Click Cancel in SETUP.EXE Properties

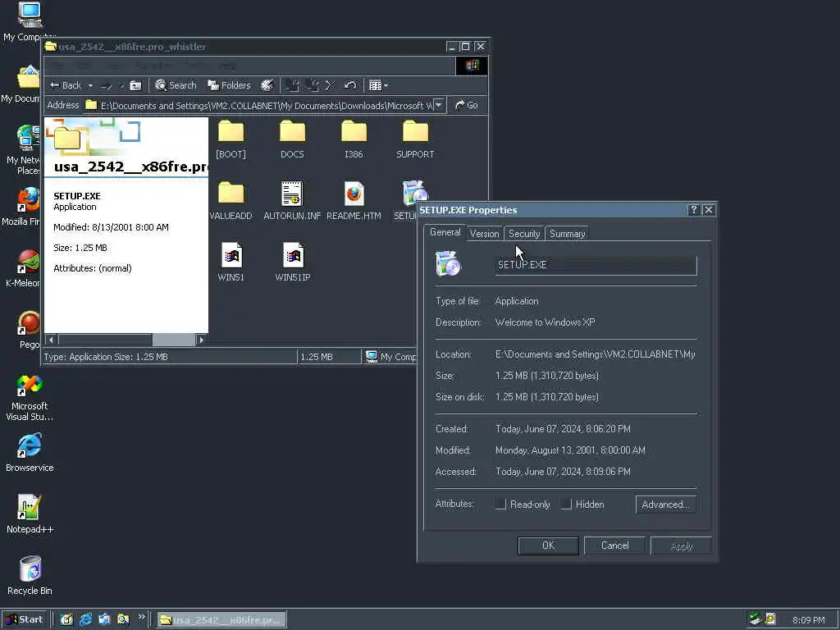point(614,546)
